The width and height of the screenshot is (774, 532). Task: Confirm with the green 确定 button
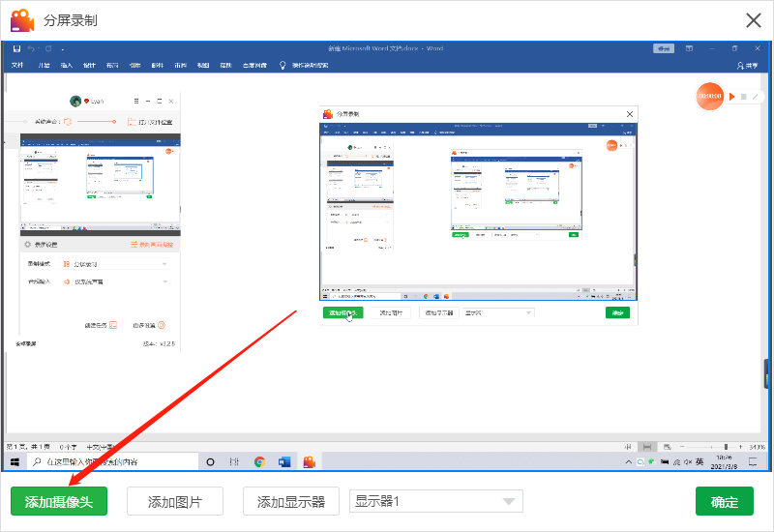pyautogui.click(x=724, y=502)
